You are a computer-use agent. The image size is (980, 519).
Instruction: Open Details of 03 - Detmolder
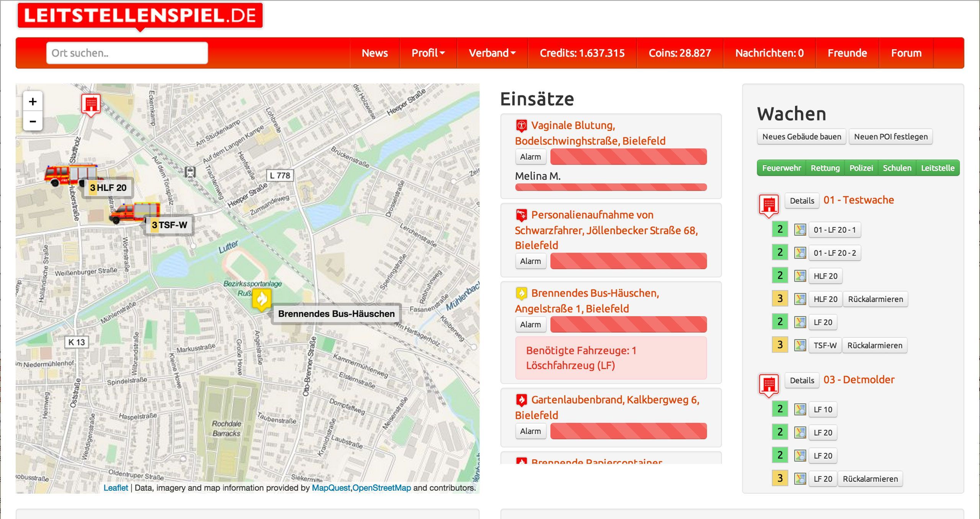click(802, 380)
